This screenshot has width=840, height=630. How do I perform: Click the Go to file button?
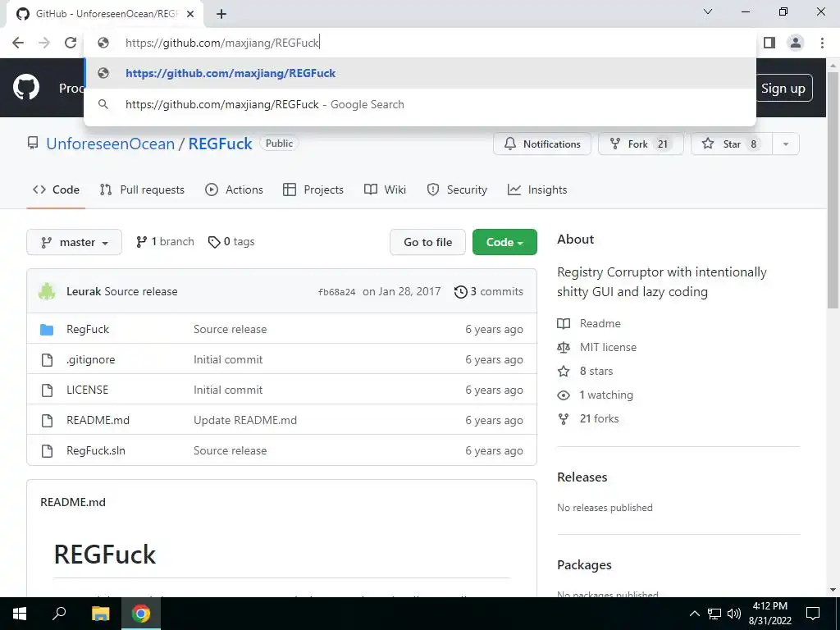click(427, 242)
